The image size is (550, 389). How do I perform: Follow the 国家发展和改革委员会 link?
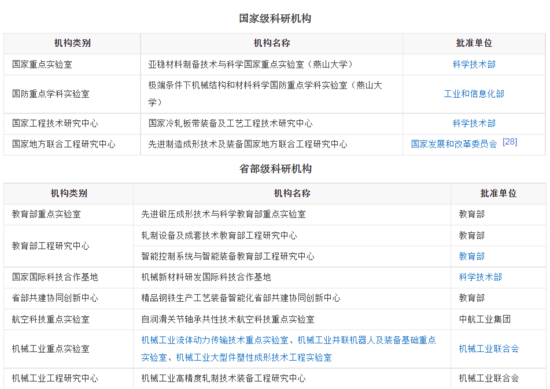tap(454, 144)
